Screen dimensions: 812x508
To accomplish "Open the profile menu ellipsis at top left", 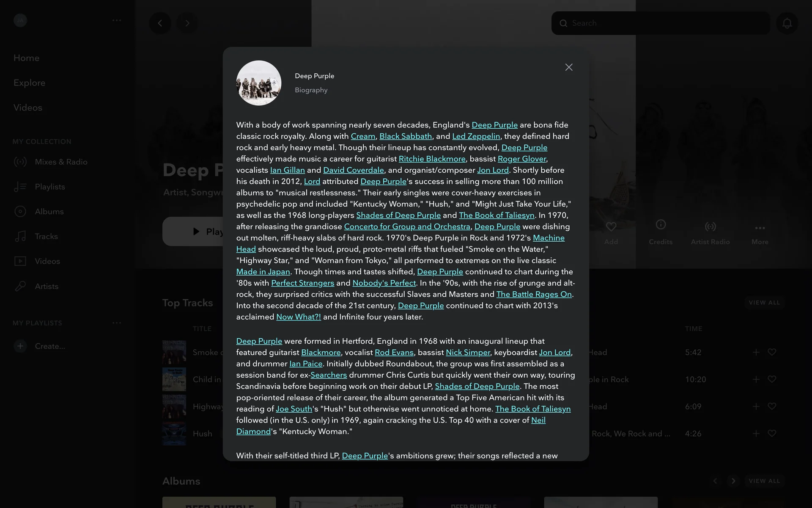I will (x=117, y=20).
